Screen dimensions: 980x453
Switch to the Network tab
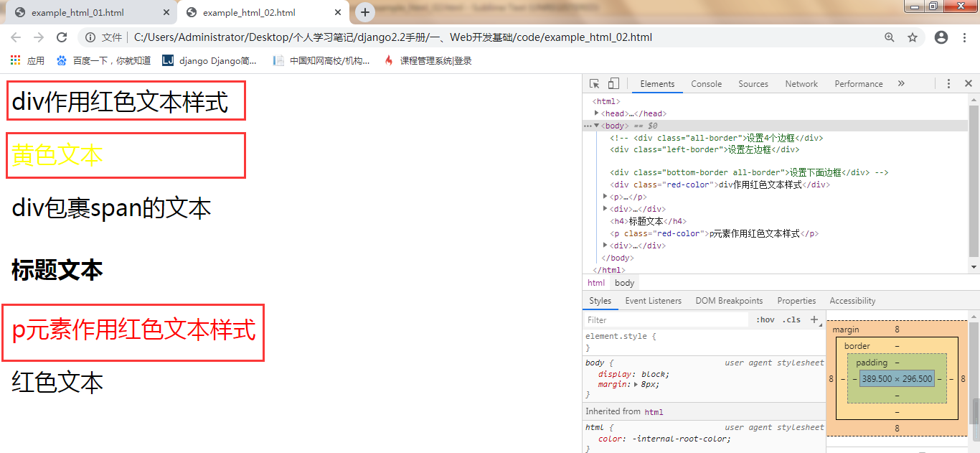[801, 84]
